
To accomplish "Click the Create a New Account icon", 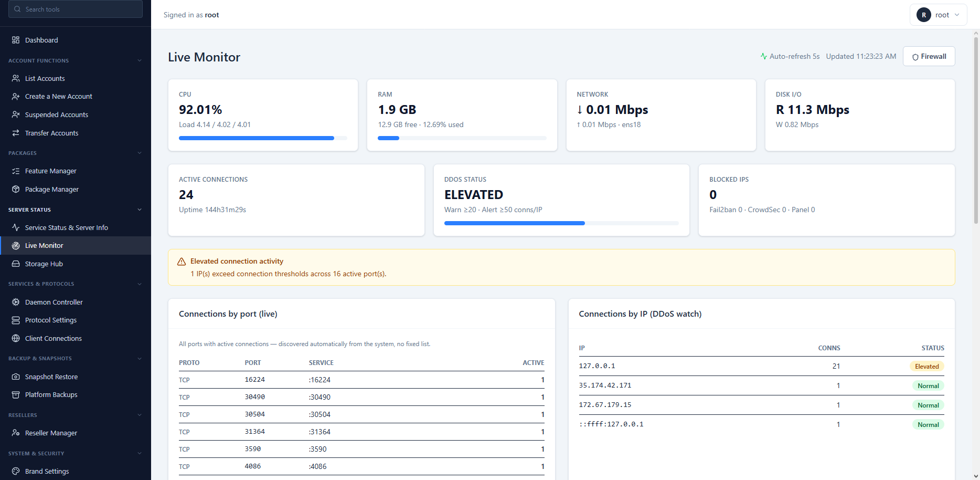I will [x=16, y=96].
